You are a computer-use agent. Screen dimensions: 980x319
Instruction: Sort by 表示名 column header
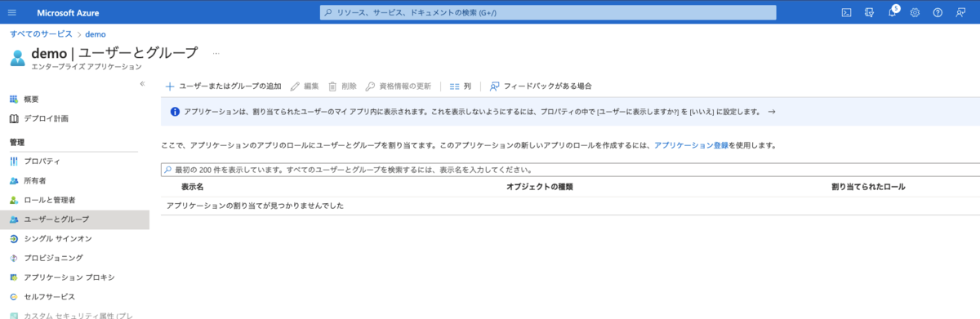[x=192, y=187]
